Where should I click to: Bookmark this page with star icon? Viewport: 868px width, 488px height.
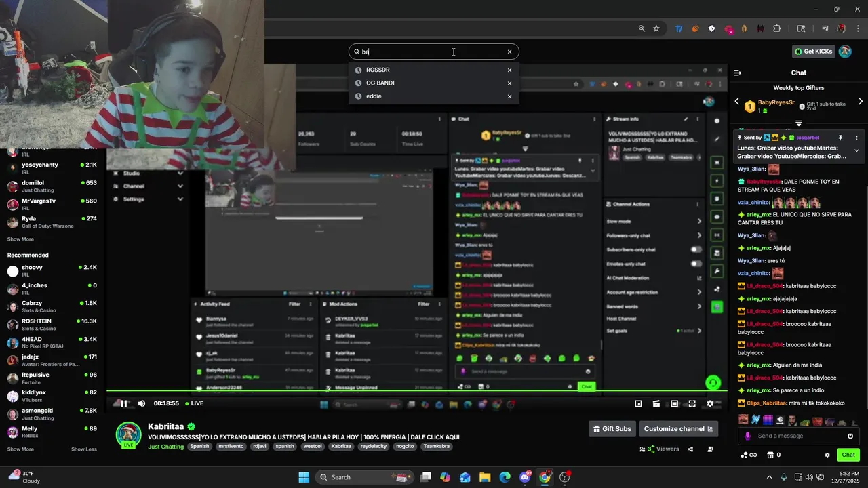click(656, 28)
